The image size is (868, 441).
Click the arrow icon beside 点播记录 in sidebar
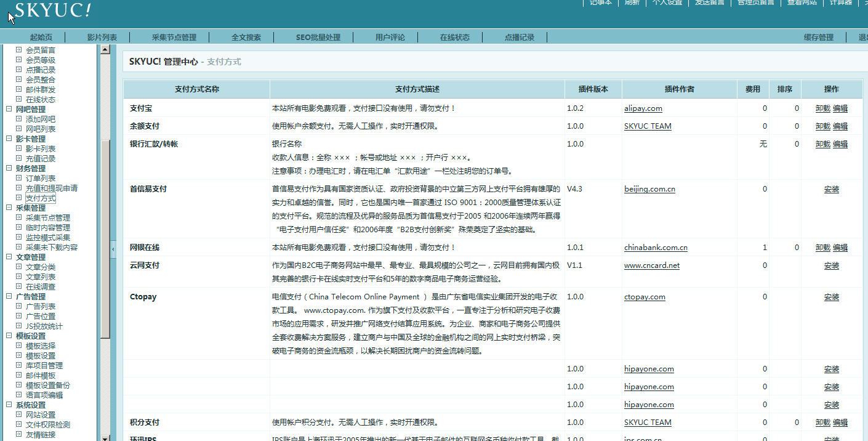(19, 70)
